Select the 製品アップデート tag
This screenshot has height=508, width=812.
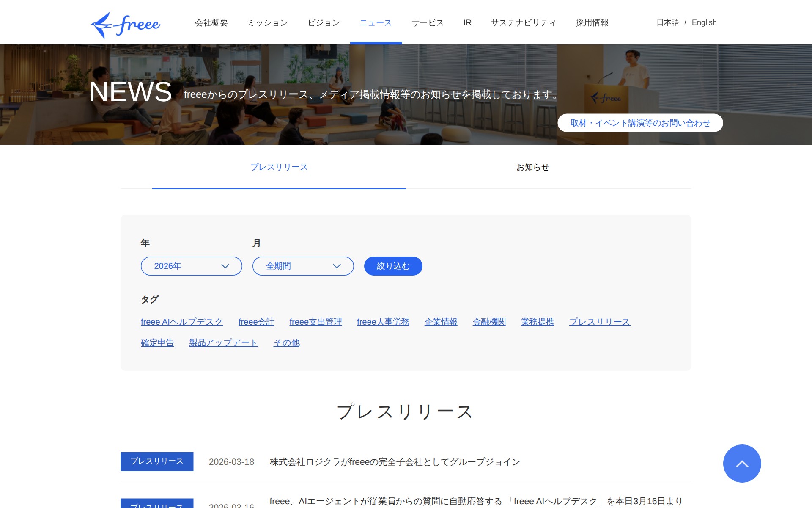point(223,342)
